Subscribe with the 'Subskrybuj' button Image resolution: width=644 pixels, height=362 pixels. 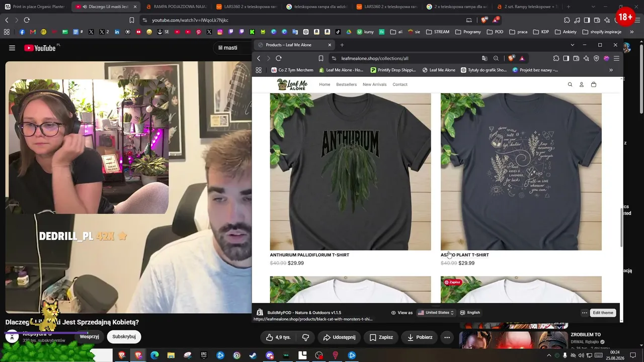(124, 336)
